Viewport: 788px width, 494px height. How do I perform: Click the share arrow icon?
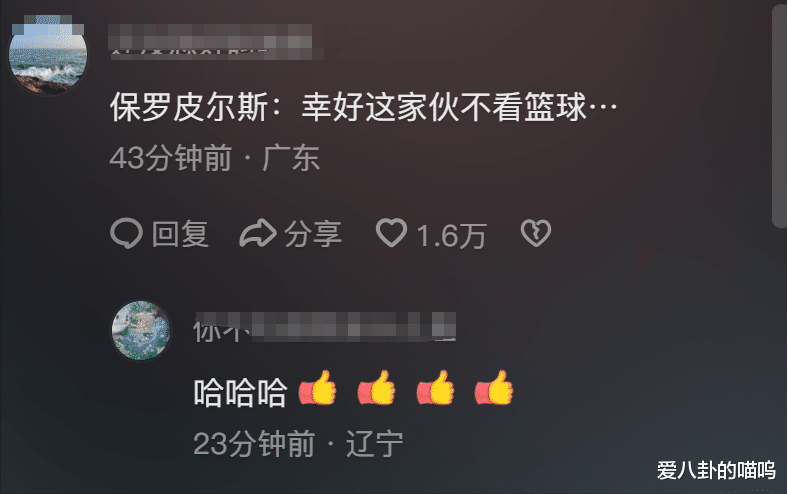pyautogui.click(x=258, y=234)
